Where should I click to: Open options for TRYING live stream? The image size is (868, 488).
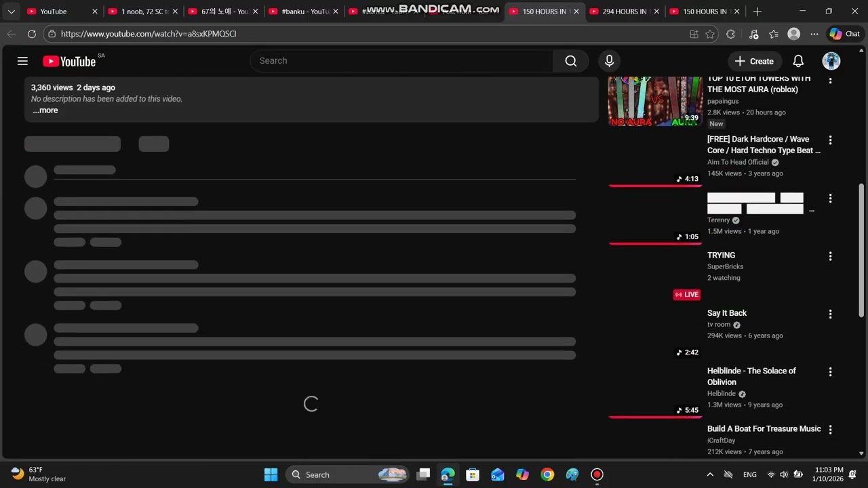pos(830,256)
